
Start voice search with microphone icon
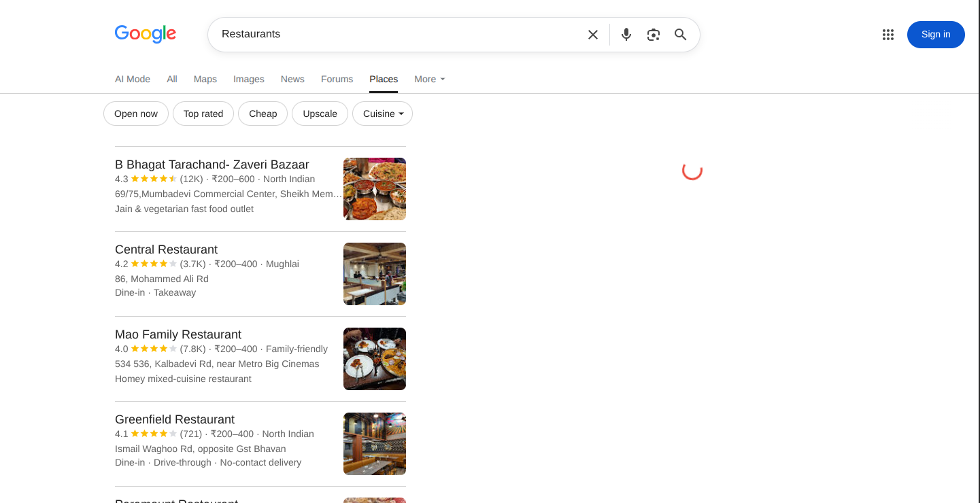(626, 35)
